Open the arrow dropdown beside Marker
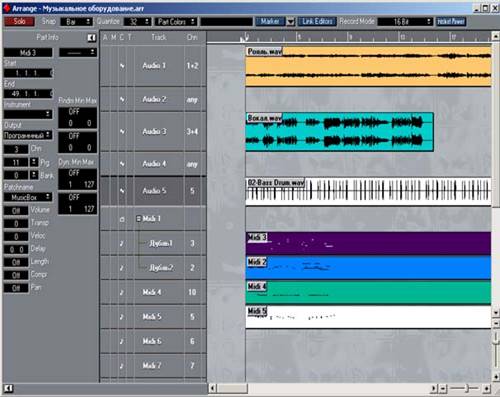 (x=291, y=22)
